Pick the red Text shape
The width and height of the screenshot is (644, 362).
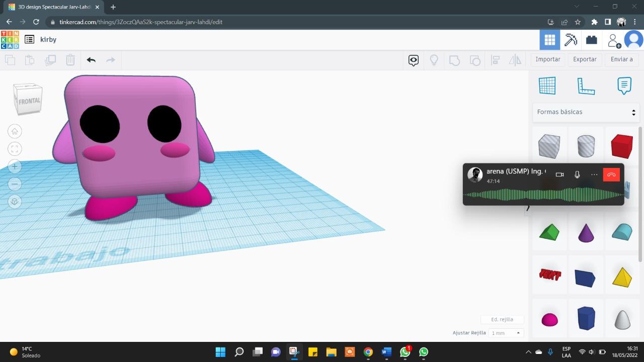pyautogui.click(x=549, y=275)
